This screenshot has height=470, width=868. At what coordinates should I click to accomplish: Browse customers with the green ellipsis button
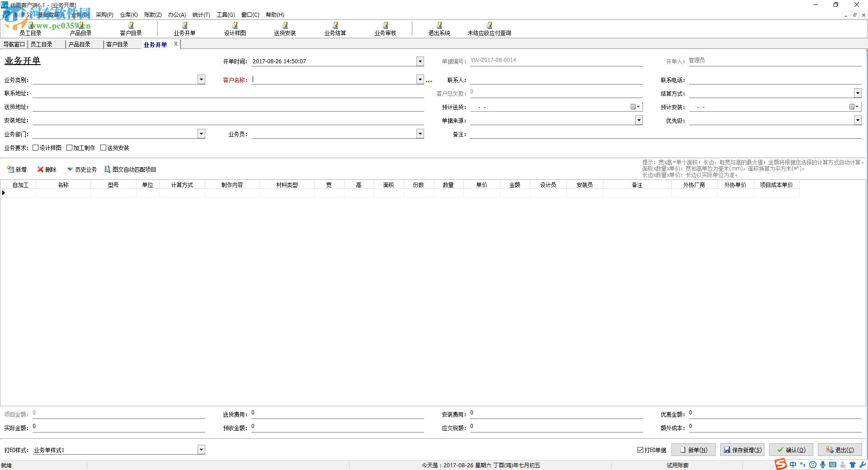point(429,81)
